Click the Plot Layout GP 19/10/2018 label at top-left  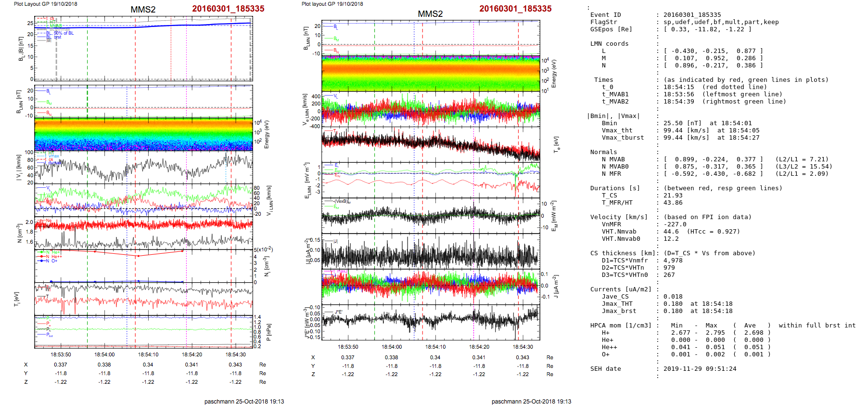[x=45, y=4]
